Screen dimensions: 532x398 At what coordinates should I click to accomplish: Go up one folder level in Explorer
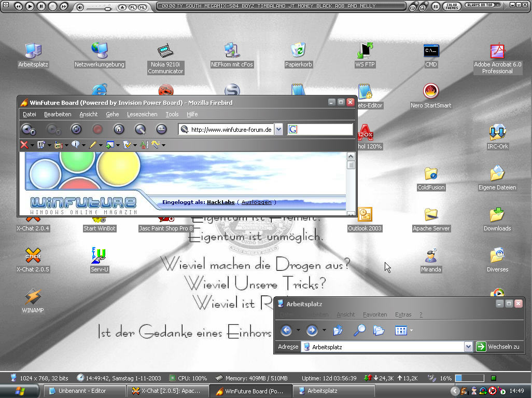[x=338, y=330]
